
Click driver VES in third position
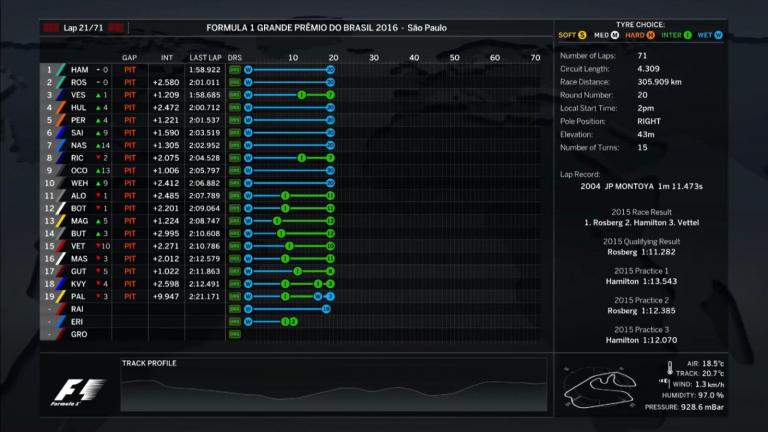[79, 95]
